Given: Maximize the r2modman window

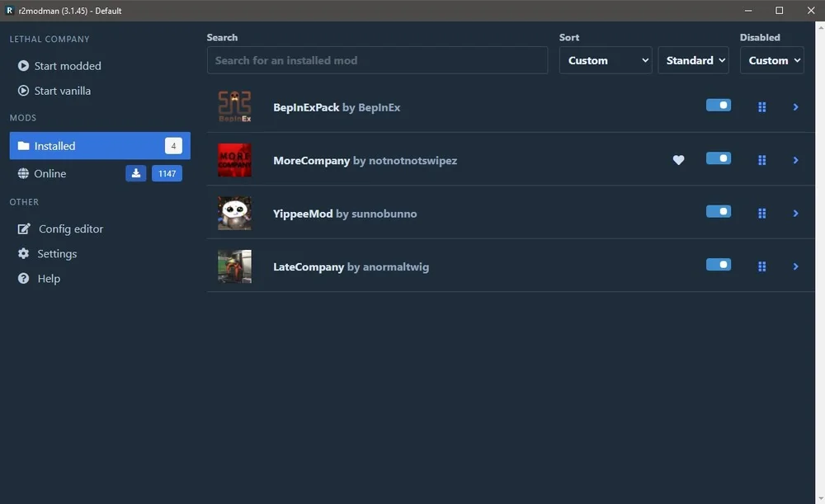Looking at the screenshot, I should tap(780, 11).
